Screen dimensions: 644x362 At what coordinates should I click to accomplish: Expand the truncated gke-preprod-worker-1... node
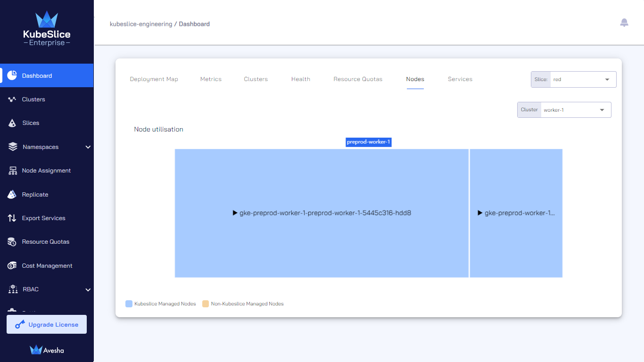pyautogui.click(x=516, y=213)
